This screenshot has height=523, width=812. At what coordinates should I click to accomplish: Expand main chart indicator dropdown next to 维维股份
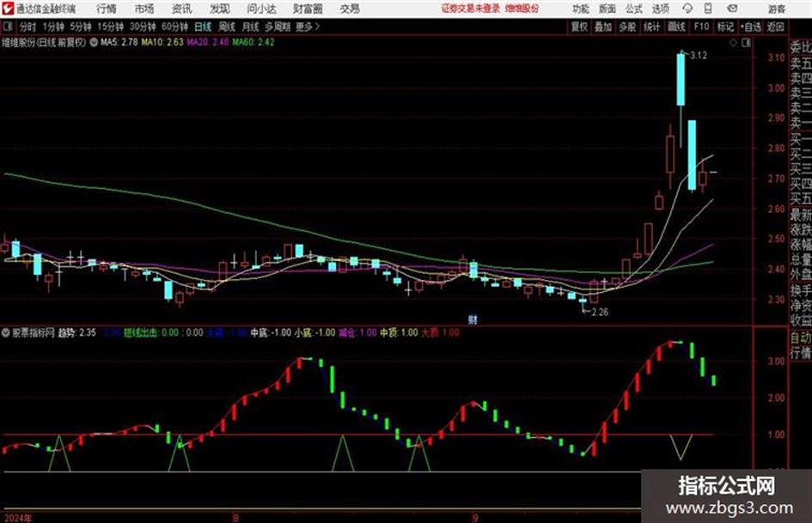click(x=94, y=42)
